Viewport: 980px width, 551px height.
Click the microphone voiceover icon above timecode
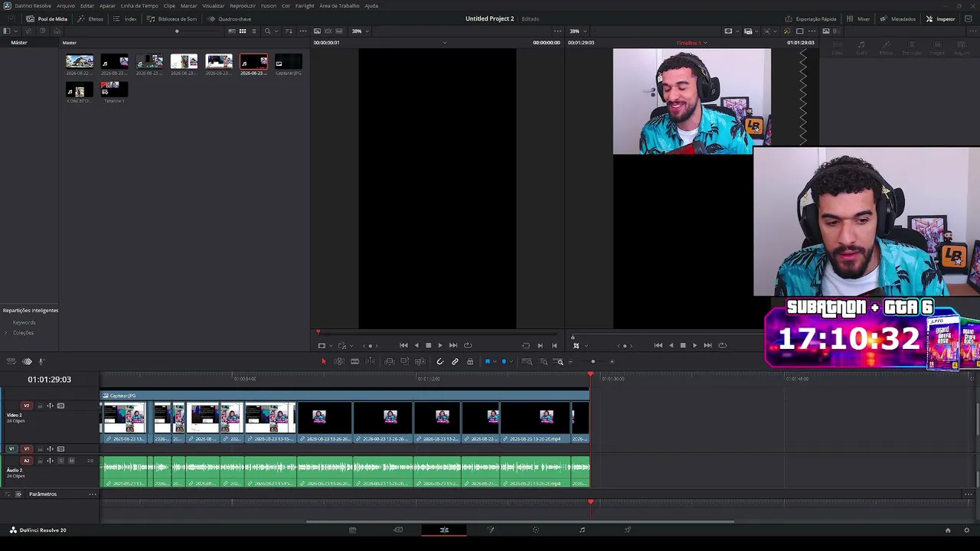(41, 361)
